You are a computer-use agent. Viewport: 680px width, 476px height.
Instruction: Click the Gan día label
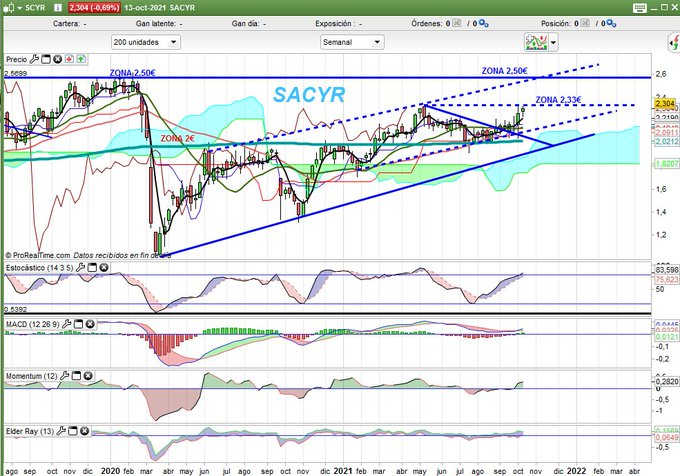point(245,23)
